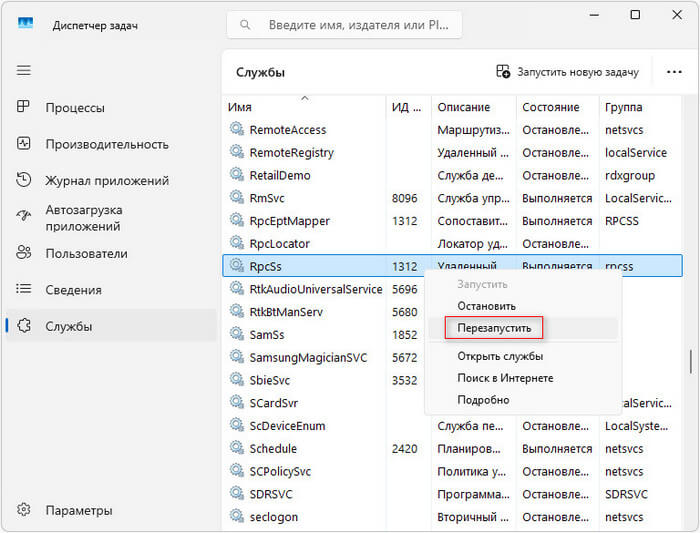The width and height of the screenshot is (700, 533).
Task: Click the Сведения details list icon
Action: (24, 289)
